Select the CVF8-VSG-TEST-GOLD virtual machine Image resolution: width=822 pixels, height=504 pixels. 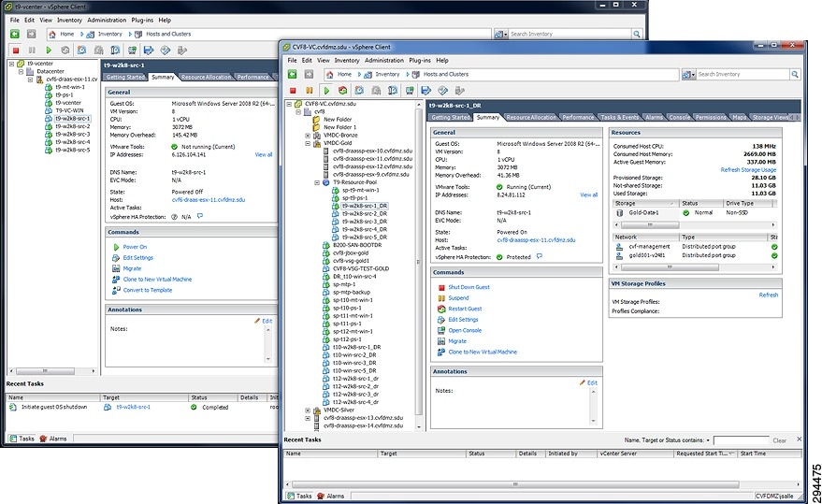pyautogui.click(x=361, y=268)
